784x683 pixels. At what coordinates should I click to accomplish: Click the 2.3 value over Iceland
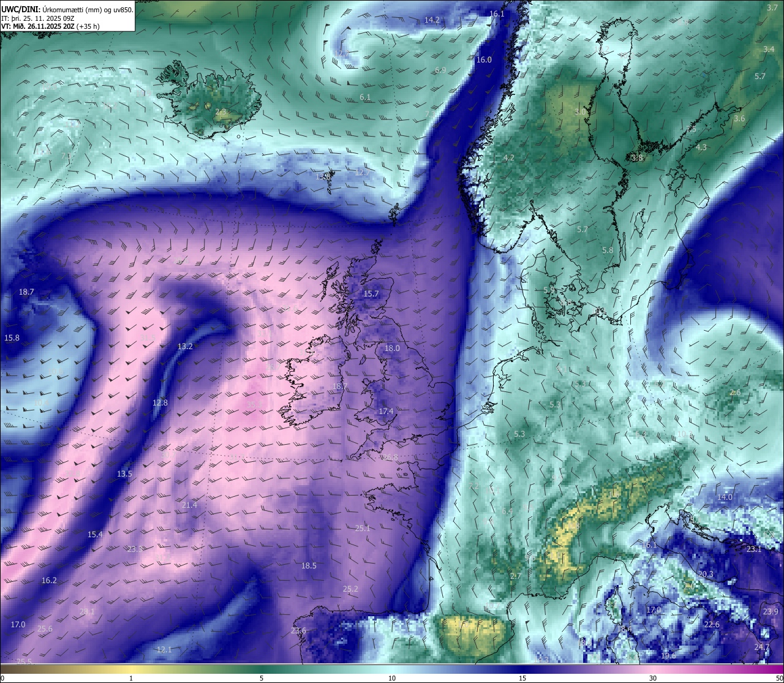coord(221,112)
